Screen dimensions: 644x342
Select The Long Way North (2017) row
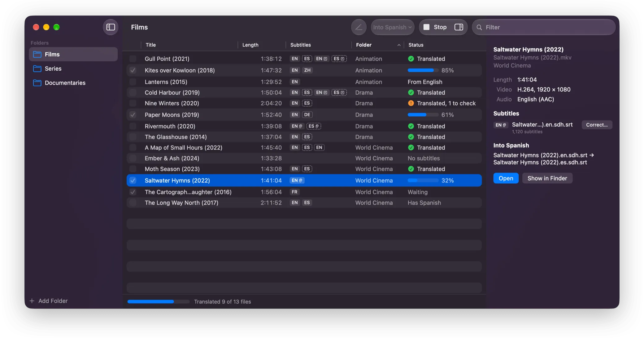(304, 203)
